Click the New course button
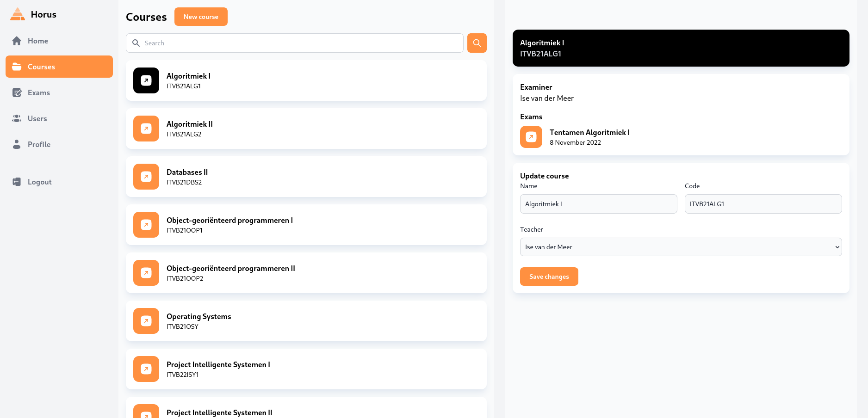The image size is (868, 418). tap(201, 17)
